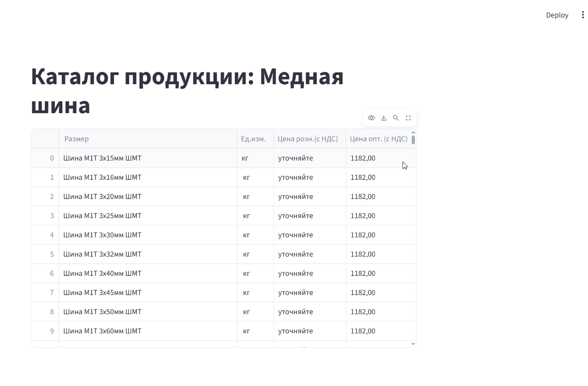Sort by the Ед.изм. column header

255,139
